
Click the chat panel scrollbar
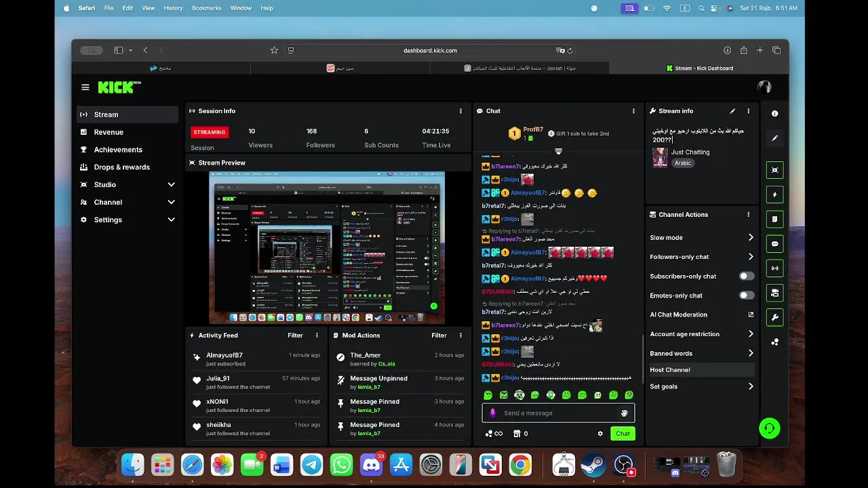tap(643, 359)
